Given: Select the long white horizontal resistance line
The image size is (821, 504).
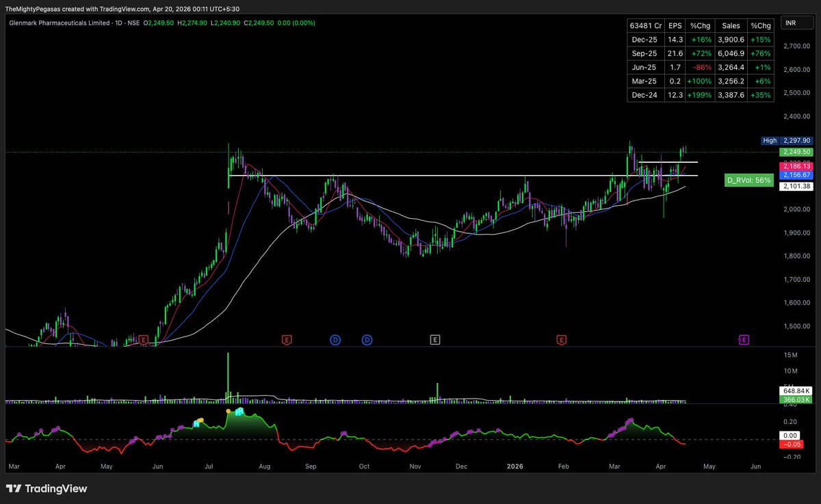Looking at the screenshot, I should 462,176.
